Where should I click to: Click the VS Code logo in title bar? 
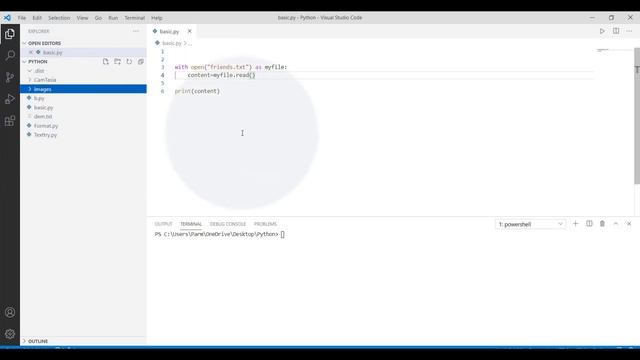7,18
